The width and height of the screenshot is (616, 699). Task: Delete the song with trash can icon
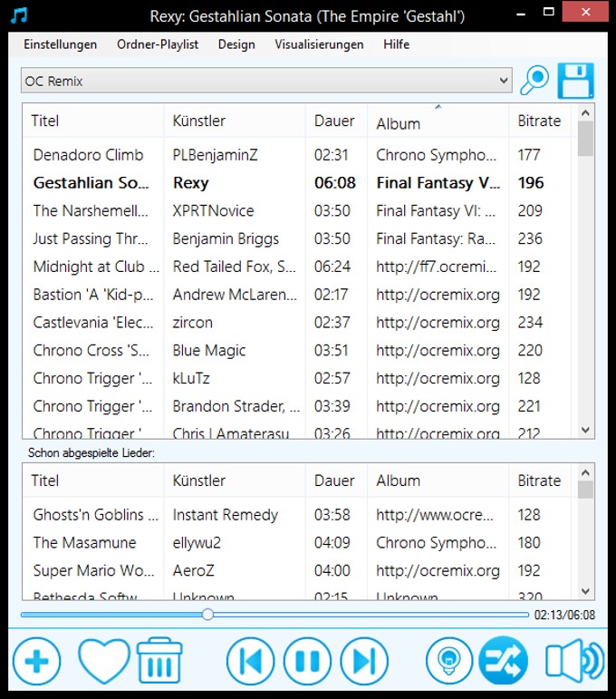pyautogui.click(x=159, y=661)
